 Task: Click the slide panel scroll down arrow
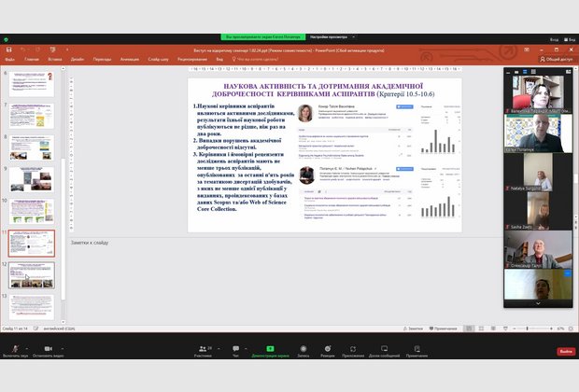[x=64, y=322]
